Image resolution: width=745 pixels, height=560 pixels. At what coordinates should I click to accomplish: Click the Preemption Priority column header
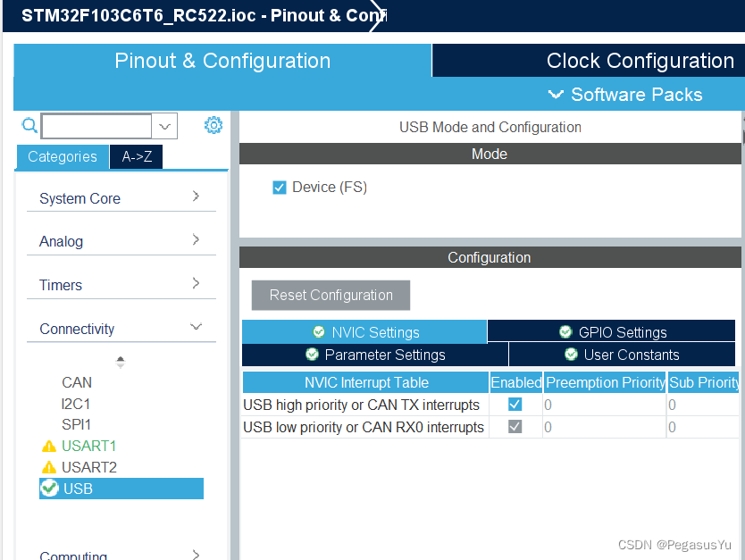605,382
